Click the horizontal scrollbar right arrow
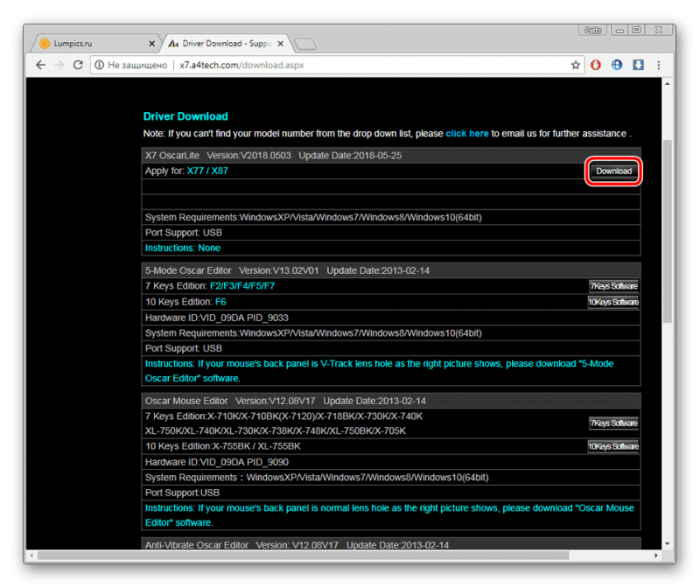The image size is (700, 588). (x=656, y=556)
